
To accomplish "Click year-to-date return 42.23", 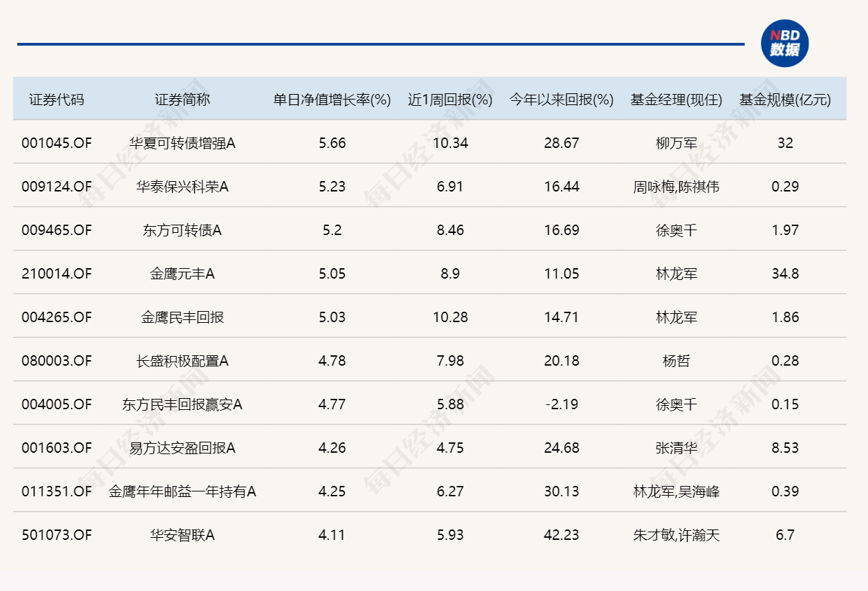I will coord(562,535).
